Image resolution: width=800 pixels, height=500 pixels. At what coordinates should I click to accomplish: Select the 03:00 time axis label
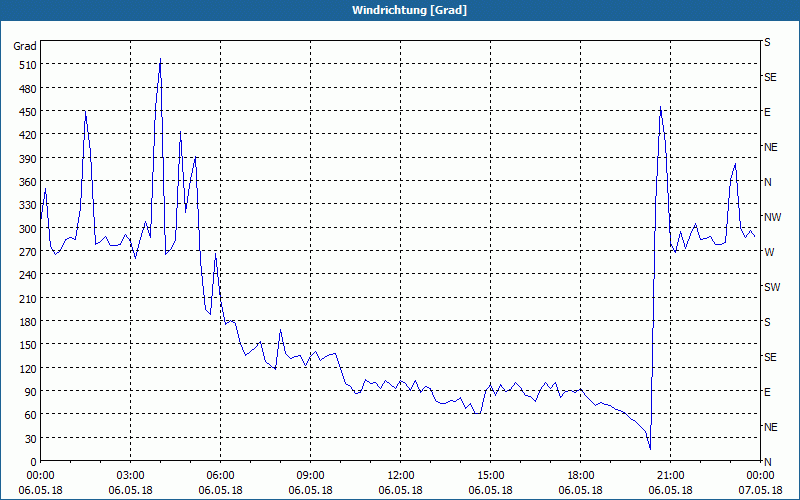(x=131, y=476)
